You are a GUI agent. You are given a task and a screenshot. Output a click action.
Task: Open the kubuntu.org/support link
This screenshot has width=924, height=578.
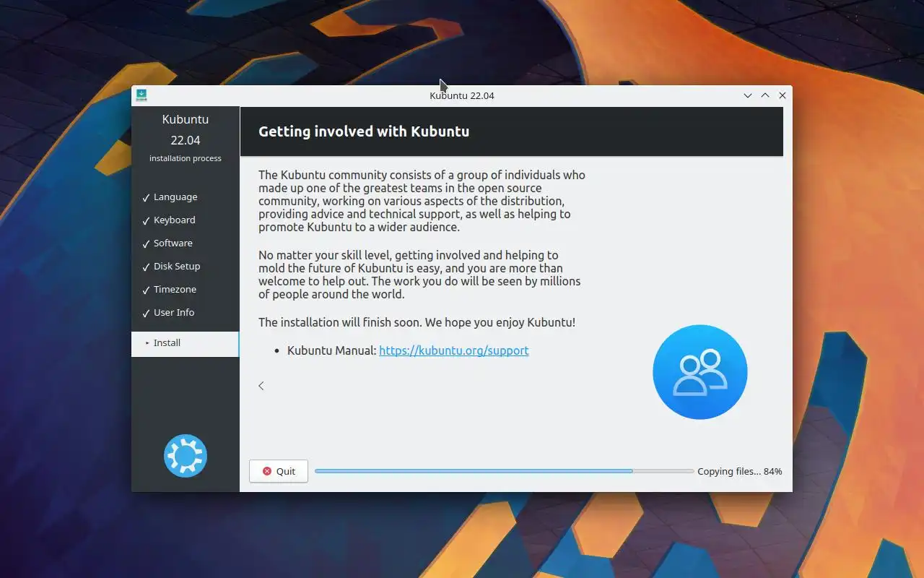(x=454, y=350)
